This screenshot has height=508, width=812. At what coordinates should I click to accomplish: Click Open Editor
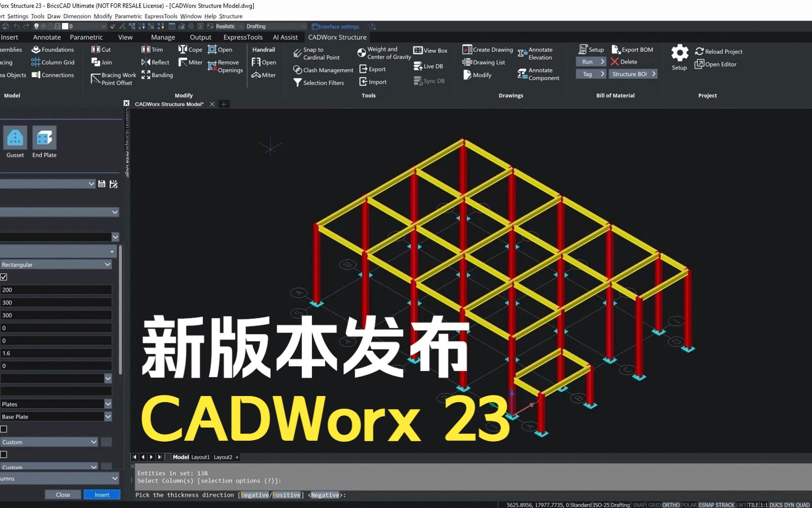pyautogui.click(x=716, y=64)
